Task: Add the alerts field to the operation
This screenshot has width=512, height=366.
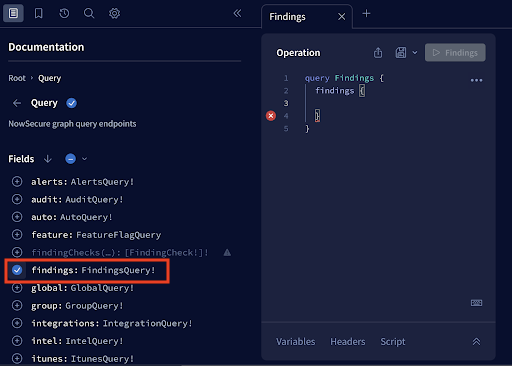Action: click(x=17, y=182)
